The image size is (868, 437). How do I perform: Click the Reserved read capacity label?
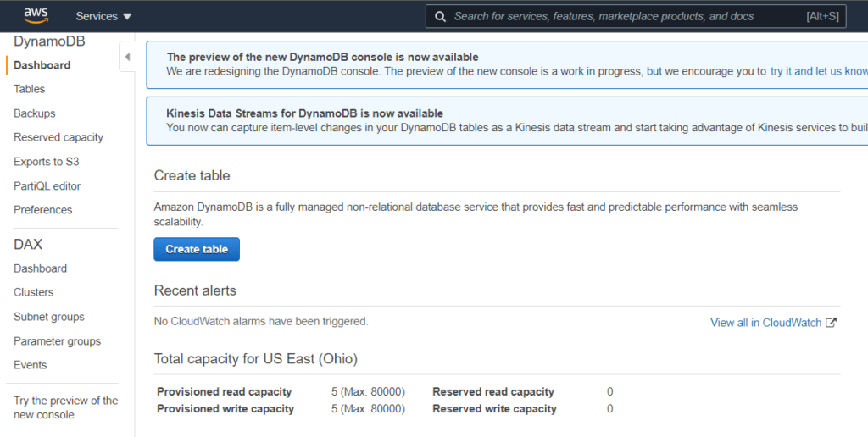click(493, 391)
